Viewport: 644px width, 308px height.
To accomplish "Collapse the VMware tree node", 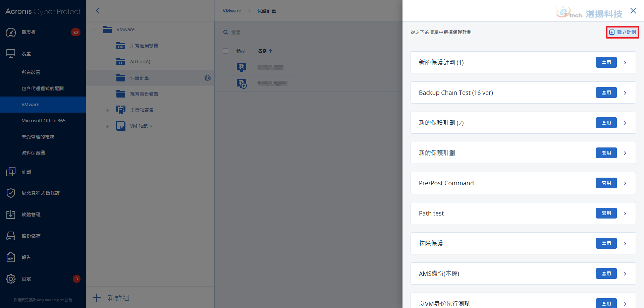I will tap(94, 30).
